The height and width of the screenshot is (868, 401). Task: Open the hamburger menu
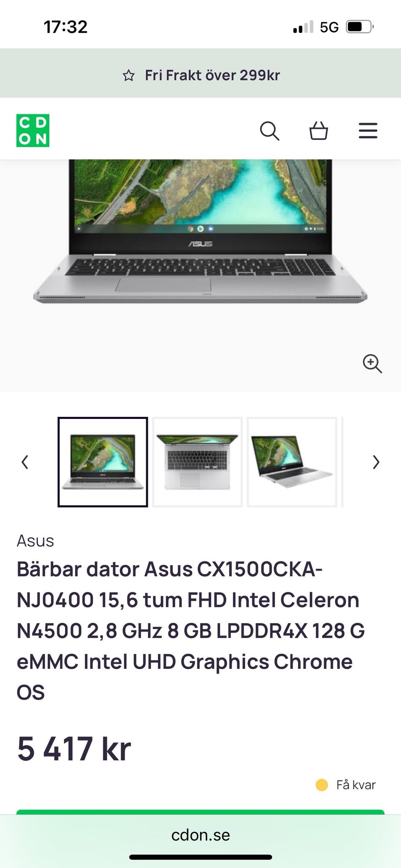coord(368,131)
